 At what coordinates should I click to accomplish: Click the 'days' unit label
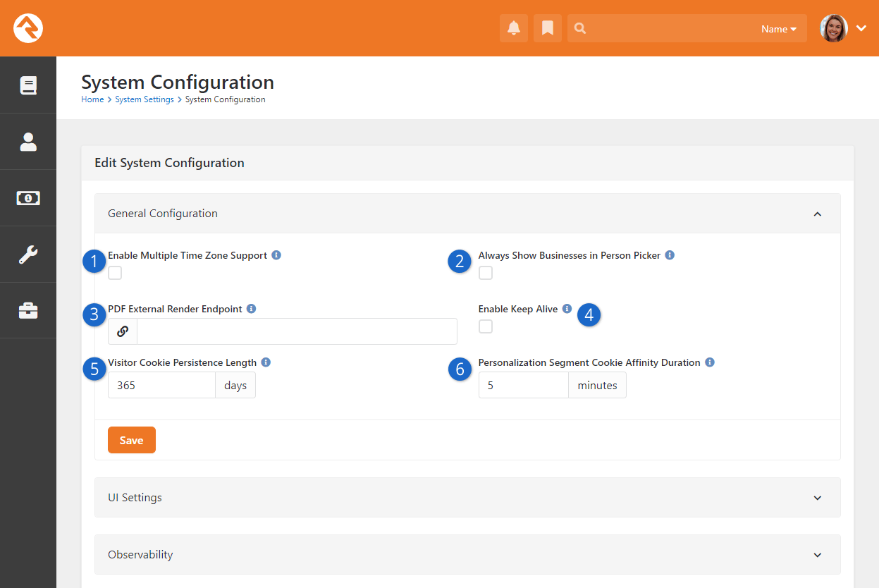(x=235, y=386)
